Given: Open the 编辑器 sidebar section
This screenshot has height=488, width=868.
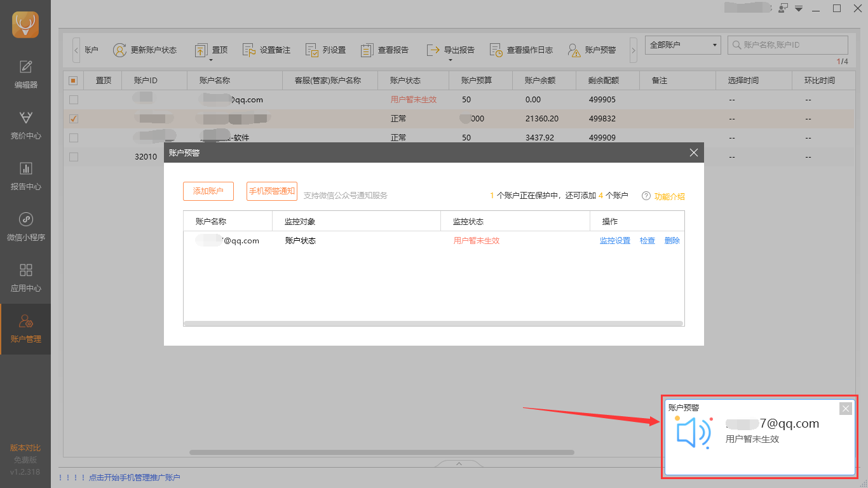Looking at the screenshot, I should click(25, 75).
